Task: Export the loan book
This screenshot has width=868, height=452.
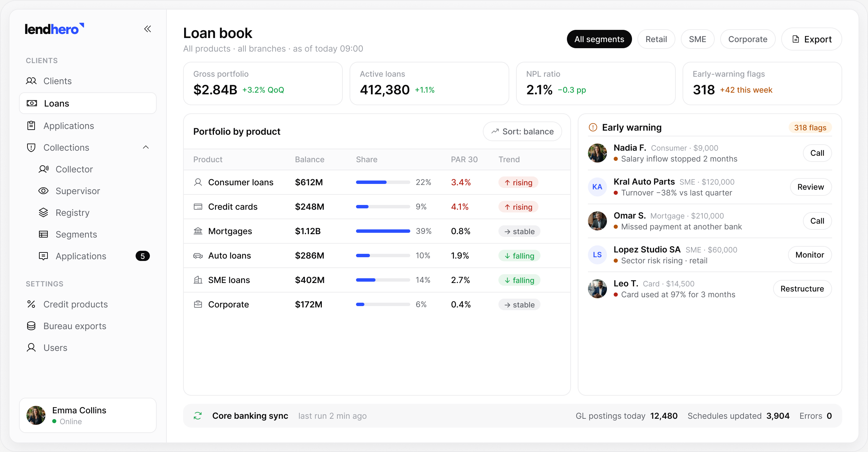Action: pos(812,39)
